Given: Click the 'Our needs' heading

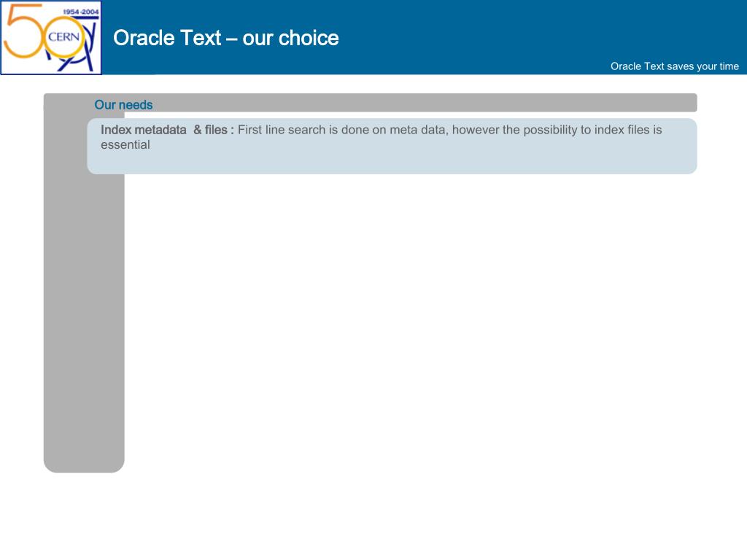Looking at the screenshot, I should 123,105.
